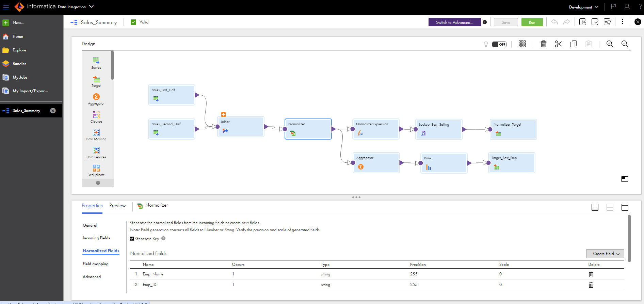Image resolution: width=644 pixels, height=304 pixels.
Task: Click the palette vertical scrollbar
Action: 112,65
